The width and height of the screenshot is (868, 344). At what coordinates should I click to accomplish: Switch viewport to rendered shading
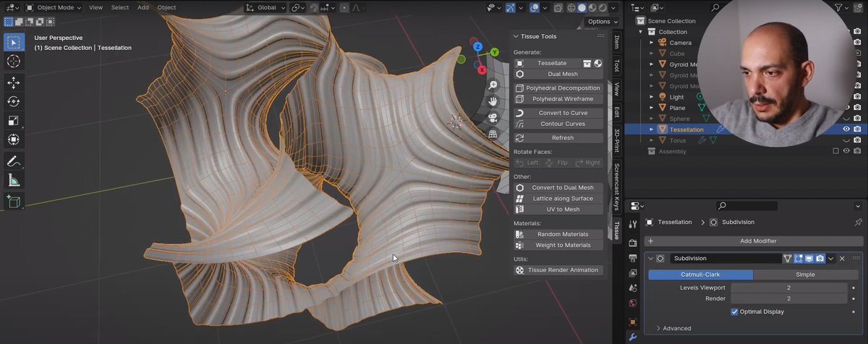click(603, 8)
